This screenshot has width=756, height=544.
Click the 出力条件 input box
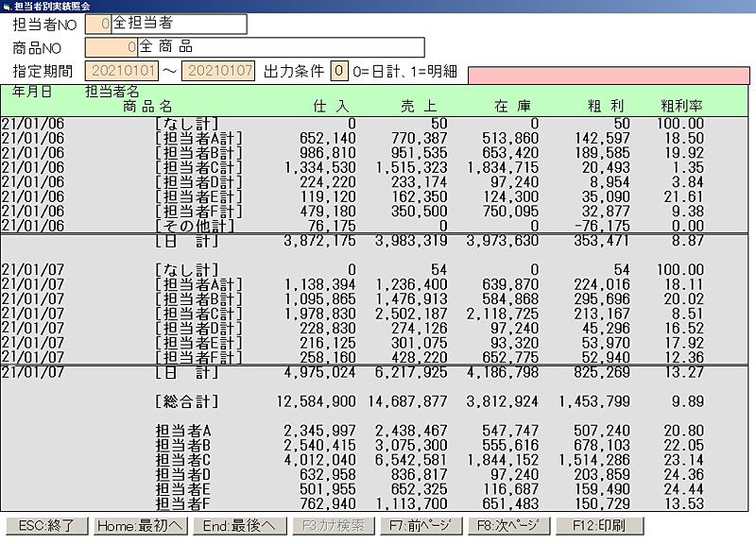(x=339, y=71)
